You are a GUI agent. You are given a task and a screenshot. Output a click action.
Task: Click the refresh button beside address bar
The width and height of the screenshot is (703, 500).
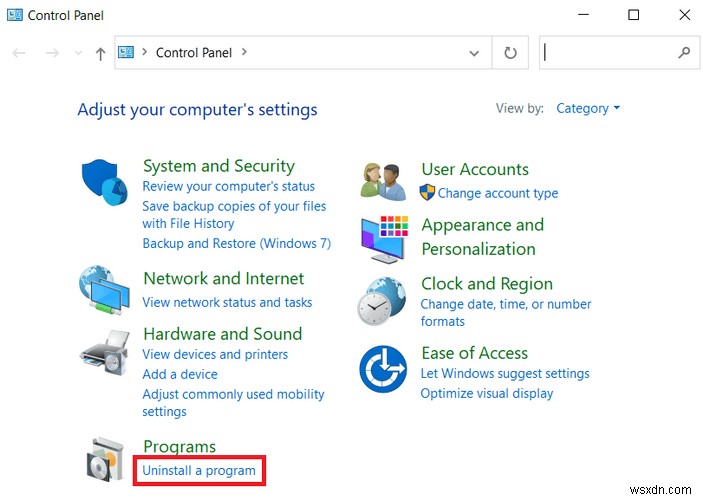510,53
